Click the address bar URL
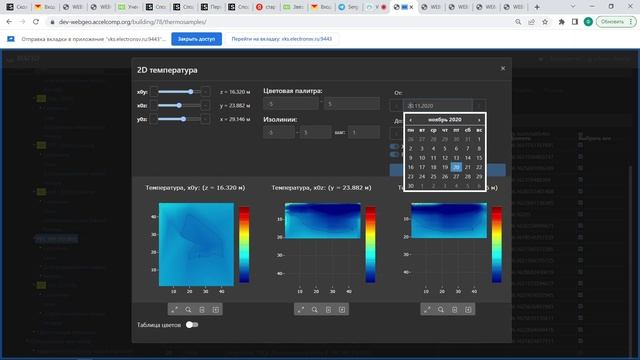 [133, 22]
